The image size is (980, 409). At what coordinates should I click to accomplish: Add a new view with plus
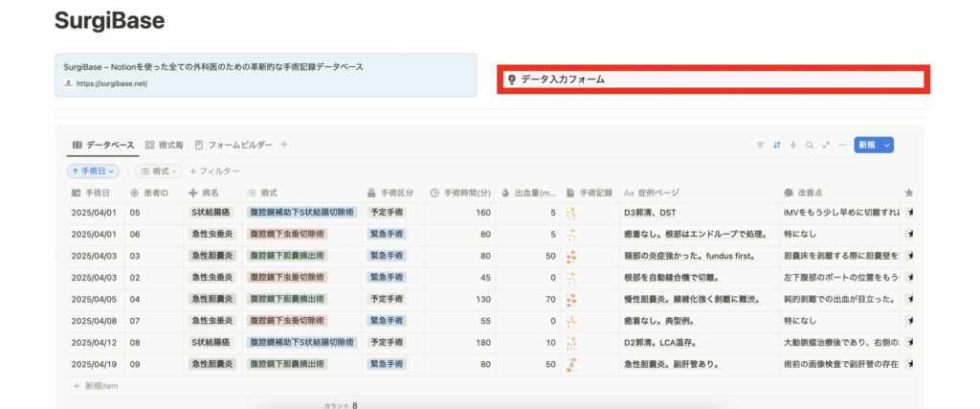pos(284,145)
